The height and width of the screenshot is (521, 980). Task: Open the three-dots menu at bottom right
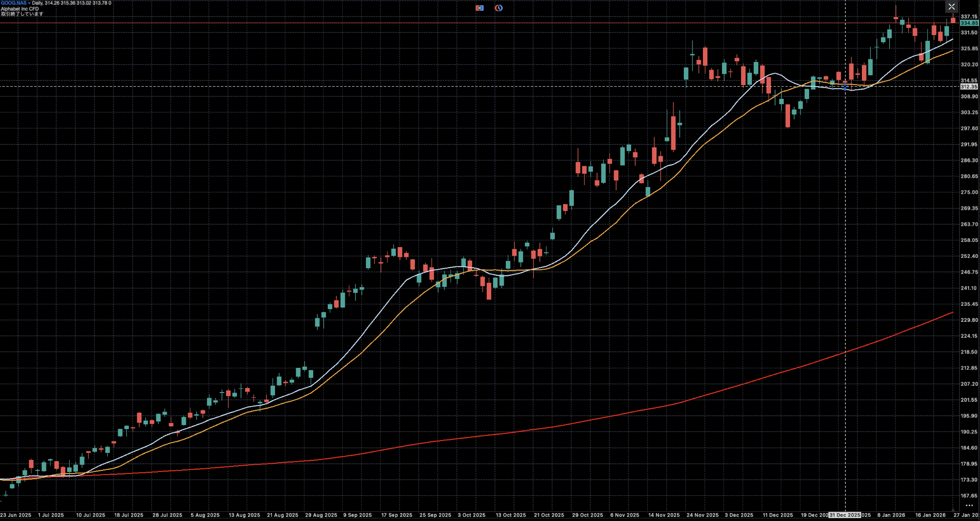(x=969, y=506)
